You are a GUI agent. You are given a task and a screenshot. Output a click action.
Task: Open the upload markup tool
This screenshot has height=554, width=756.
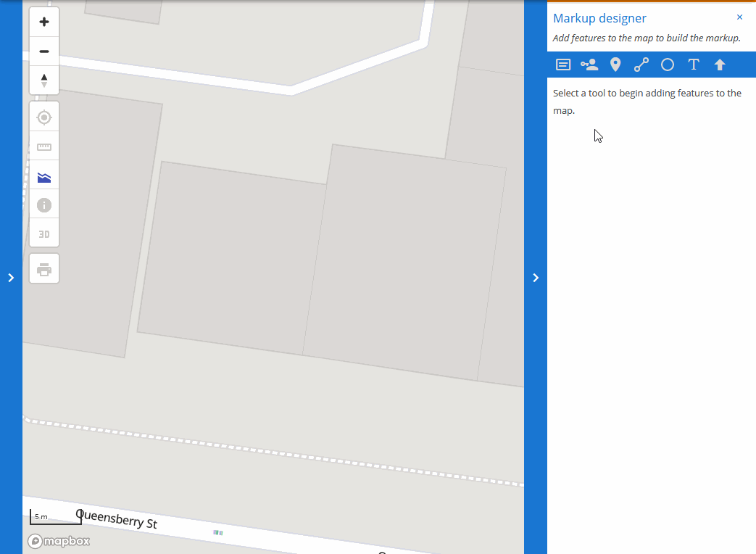point(719,65)
